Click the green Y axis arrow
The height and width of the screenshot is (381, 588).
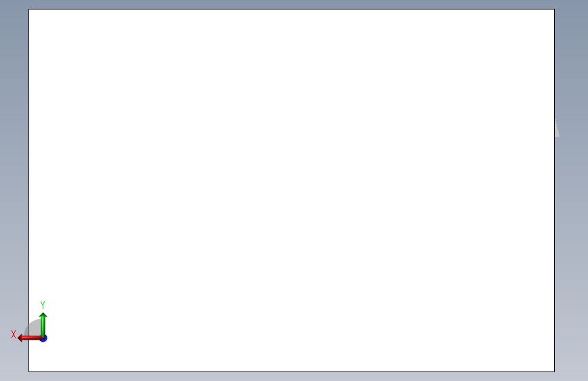click(x=43, y=325)
